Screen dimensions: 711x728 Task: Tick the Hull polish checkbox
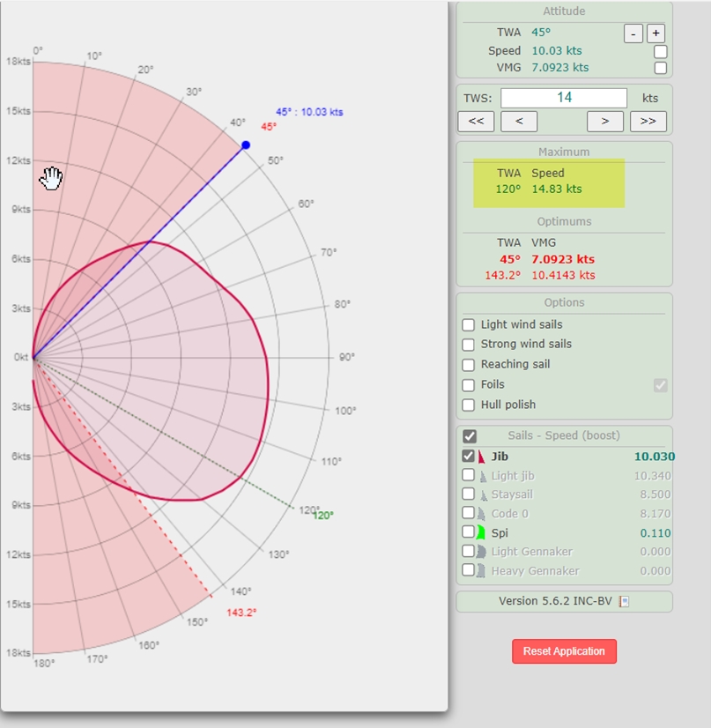click(469, 405)
